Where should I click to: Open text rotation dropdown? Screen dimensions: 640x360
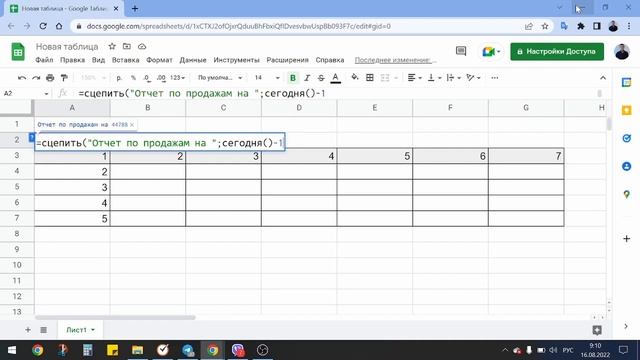pyautogui.click(x=473, y=78)
